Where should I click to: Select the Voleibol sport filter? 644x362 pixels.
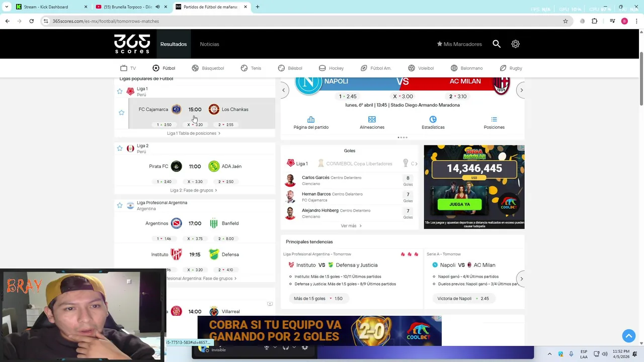[421, 68]
